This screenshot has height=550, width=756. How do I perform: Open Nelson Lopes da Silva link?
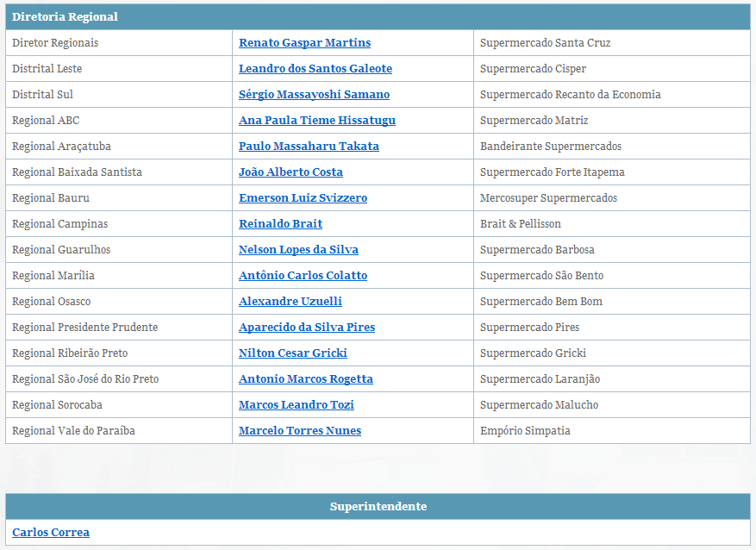pos(298,250)
